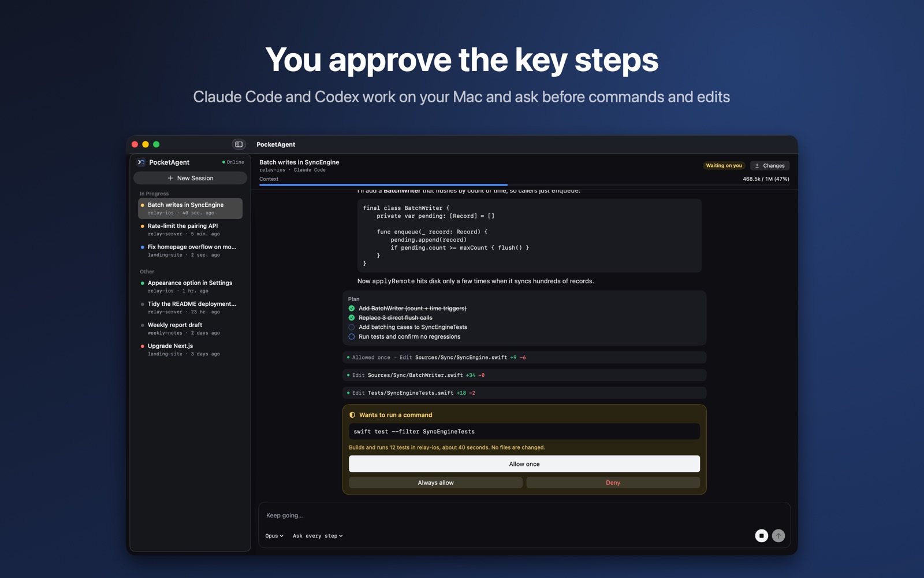Click the send arrow button
This screenshot has width=924, height=578.
point(778,536)
